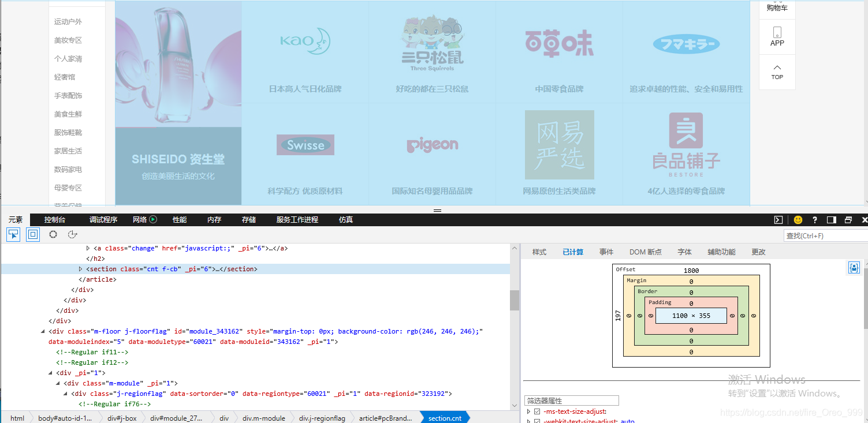Switch to the 控制台 tab

[55, 220]
